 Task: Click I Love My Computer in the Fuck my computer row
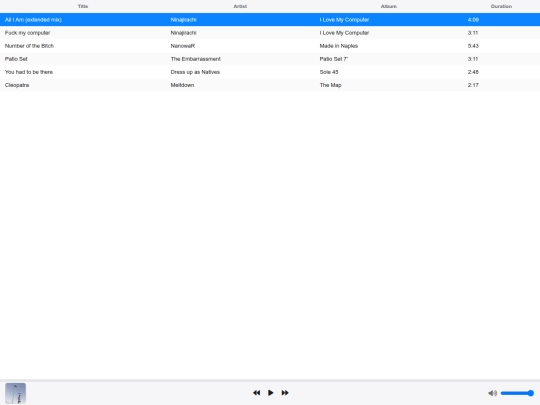click(x=344, y=33)
